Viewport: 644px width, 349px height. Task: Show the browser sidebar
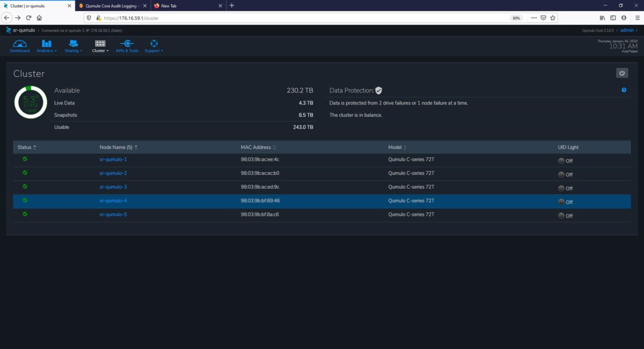pos(613,18)
